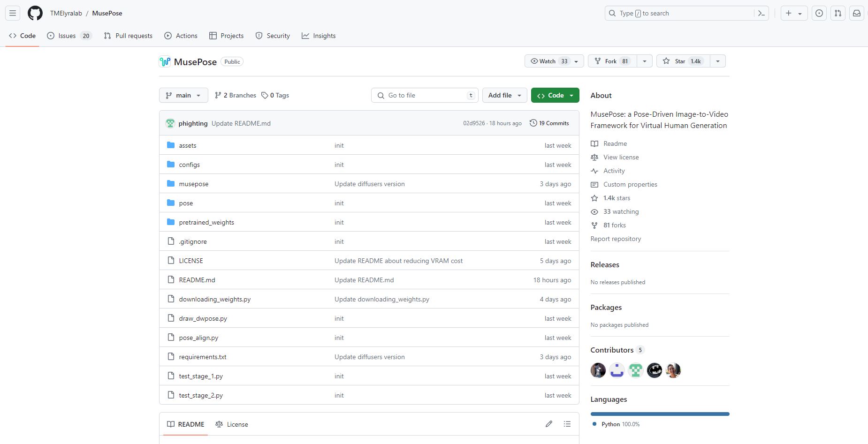This screenshot has width=868, height=444.
Task: Click the Python language bar
Action: (x=660, y=414)
